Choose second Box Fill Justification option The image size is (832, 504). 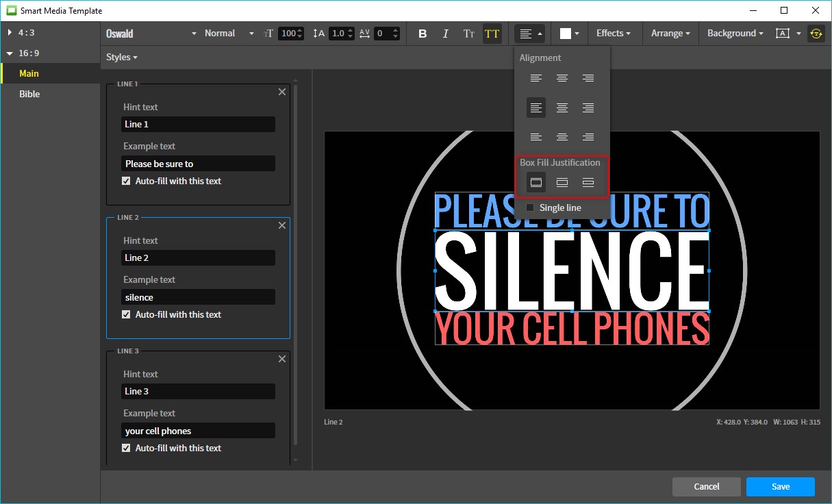tap(562, 183)
